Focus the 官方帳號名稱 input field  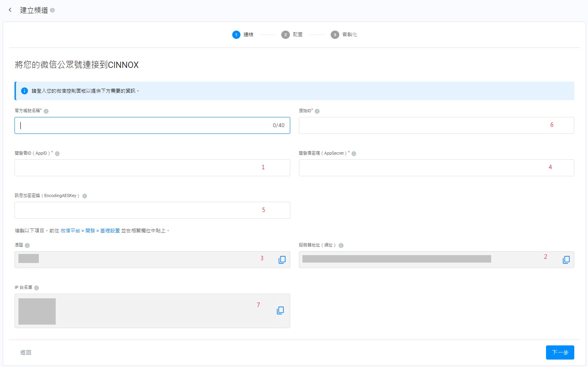(152, 125)
